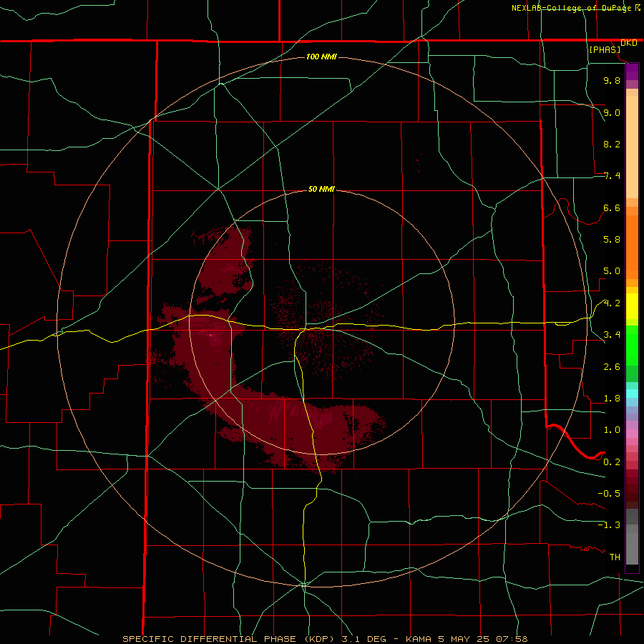This screenshot has width=644, height=644.
Task: Click the 3.4 value on the color scale
Action: [612, 335]
